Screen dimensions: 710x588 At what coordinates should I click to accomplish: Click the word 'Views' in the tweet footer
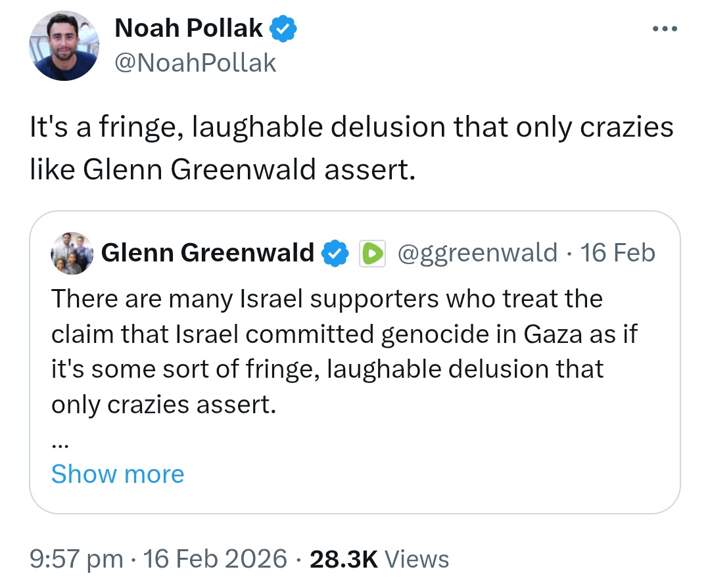point(417,559)
